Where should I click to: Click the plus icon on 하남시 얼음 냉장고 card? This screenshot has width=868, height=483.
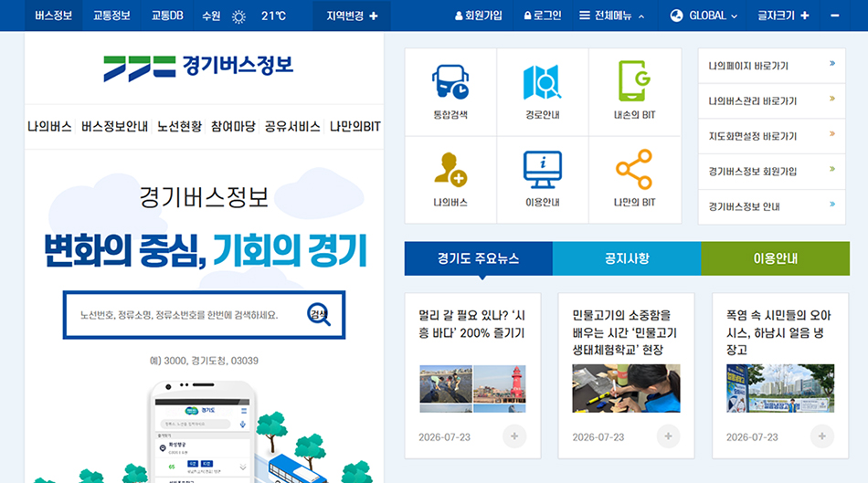pos(822,436)
